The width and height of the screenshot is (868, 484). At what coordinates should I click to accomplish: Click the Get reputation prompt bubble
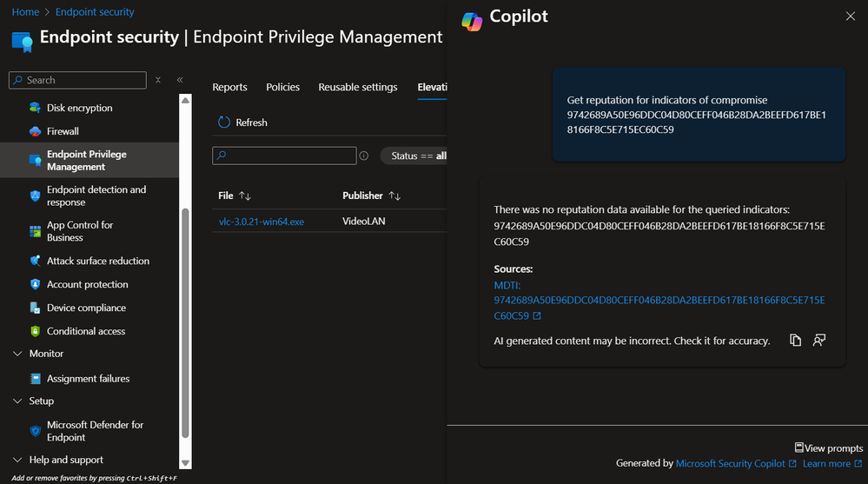click(x=699, y=115)
